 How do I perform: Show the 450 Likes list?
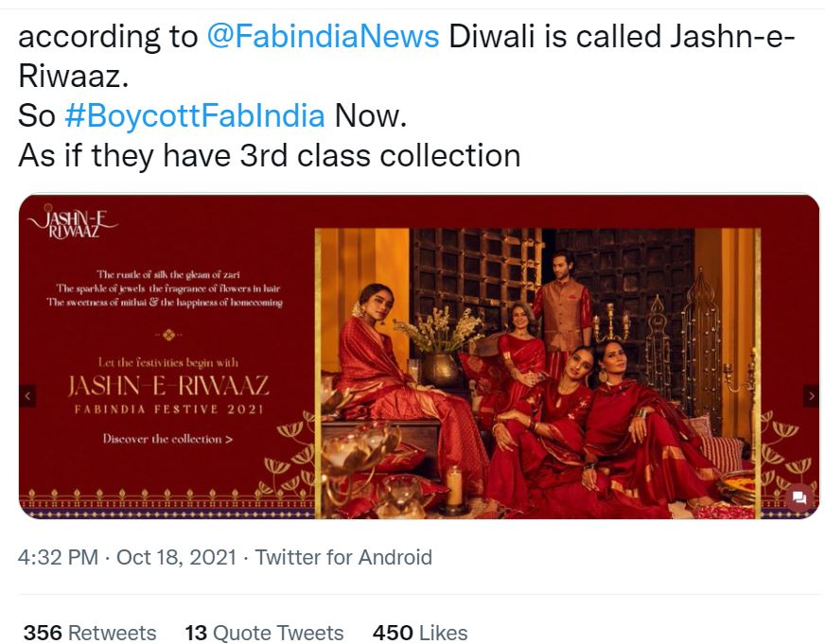tap(420, 632)
